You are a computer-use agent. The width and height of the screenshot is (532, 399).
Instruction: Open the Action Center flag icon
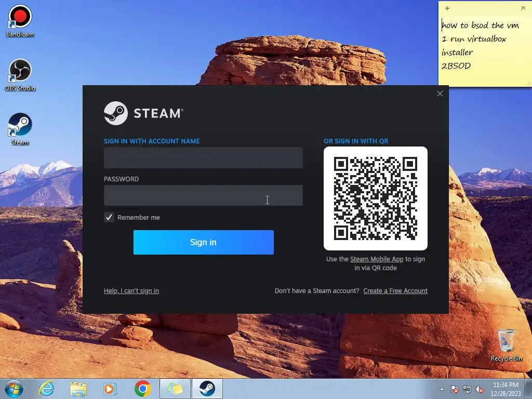[x=454, y=389]
